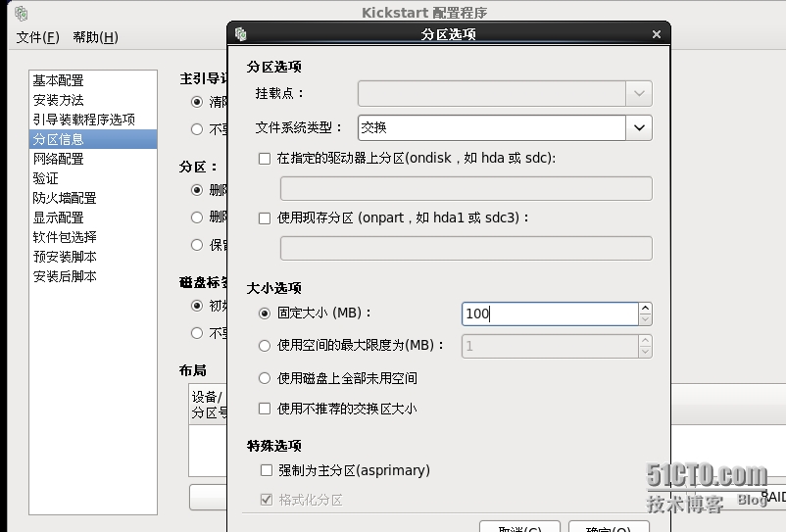Click the 挂载点 combo box field
This screenshot has height=532, width=786.
(x=492, y=94)
